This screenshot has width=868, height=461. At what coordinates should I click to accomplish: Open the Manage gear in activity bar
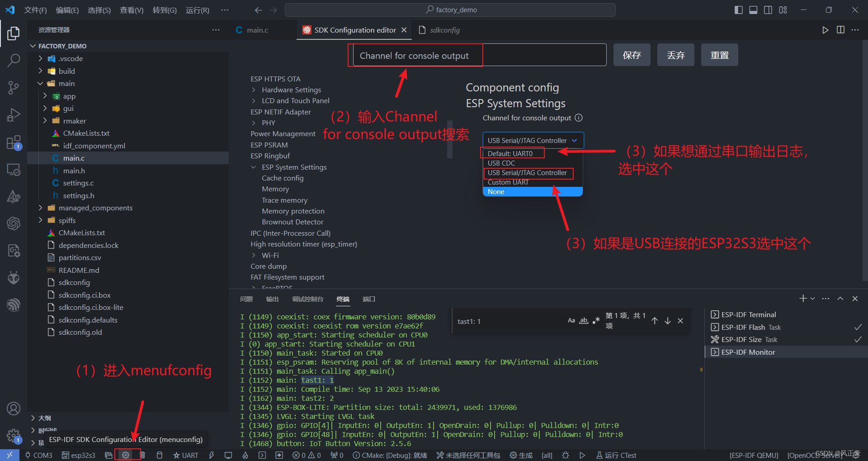point(14,436)
